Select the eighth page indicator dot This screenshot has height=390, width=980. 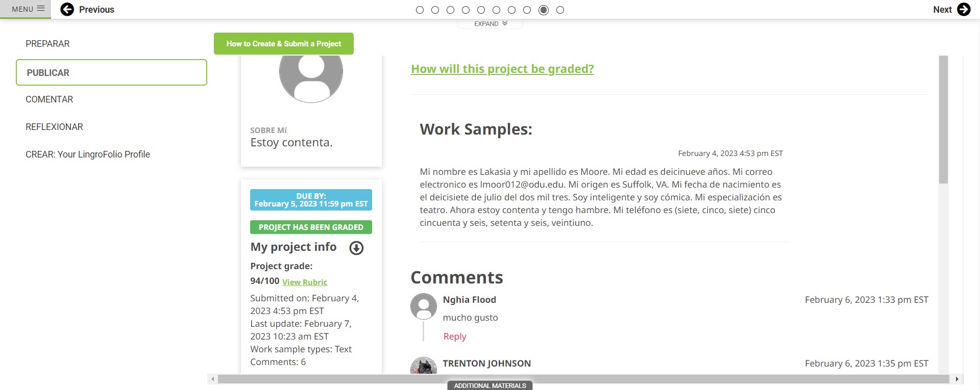(527, 10)
